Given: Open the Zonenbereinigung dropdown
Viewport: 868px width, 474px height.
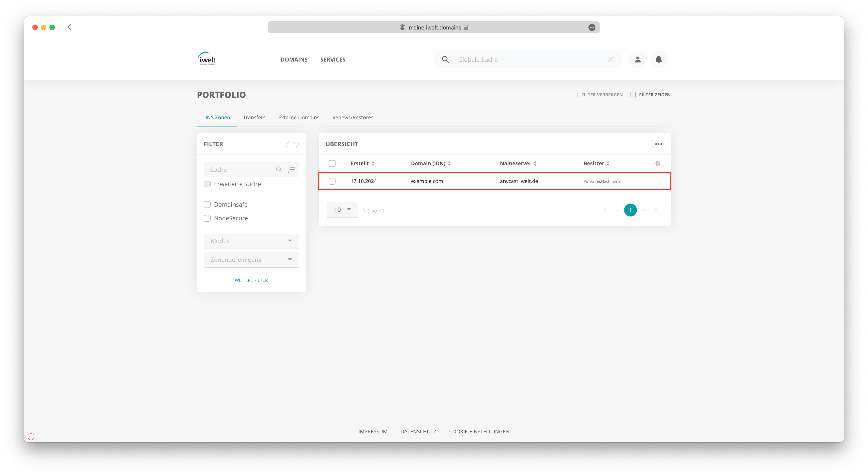Looking at the screenshot, I should 251,260.
